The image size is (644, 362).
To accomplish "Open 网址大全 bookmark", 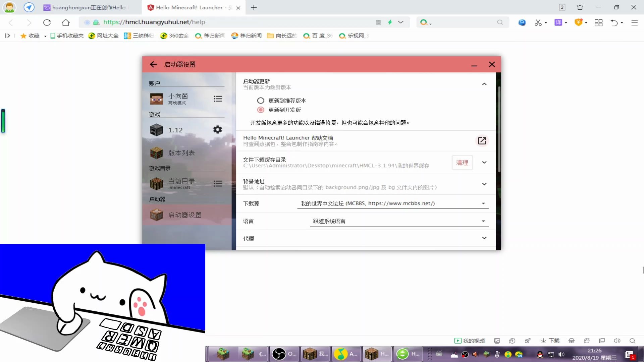I will [x=103, y=36].
